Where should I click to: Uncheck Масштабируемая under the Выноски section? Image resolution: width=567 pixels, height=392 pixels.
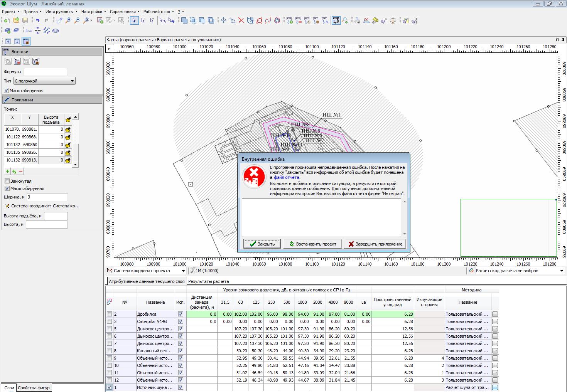7,91
